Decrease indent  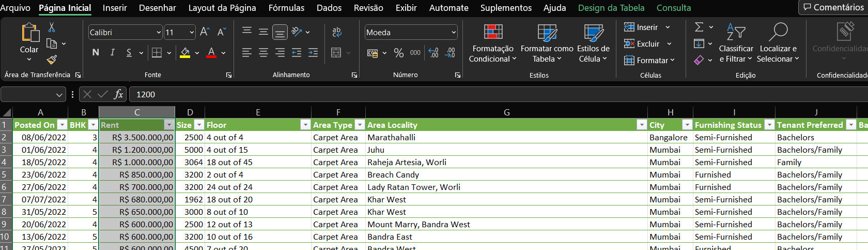click(x=297, y=52)
